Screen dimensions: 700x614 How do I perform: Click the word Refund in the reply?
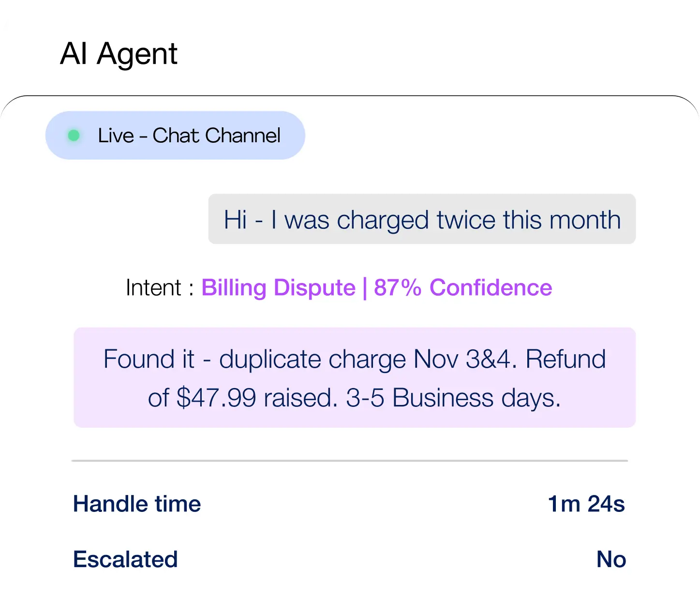566,359
